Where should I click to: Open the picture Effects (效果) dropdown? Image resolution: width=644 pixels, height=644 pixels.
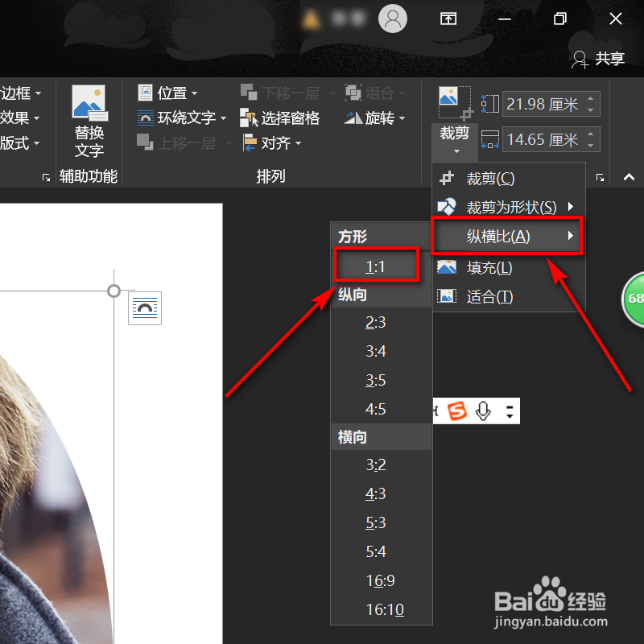pos(20,118)
